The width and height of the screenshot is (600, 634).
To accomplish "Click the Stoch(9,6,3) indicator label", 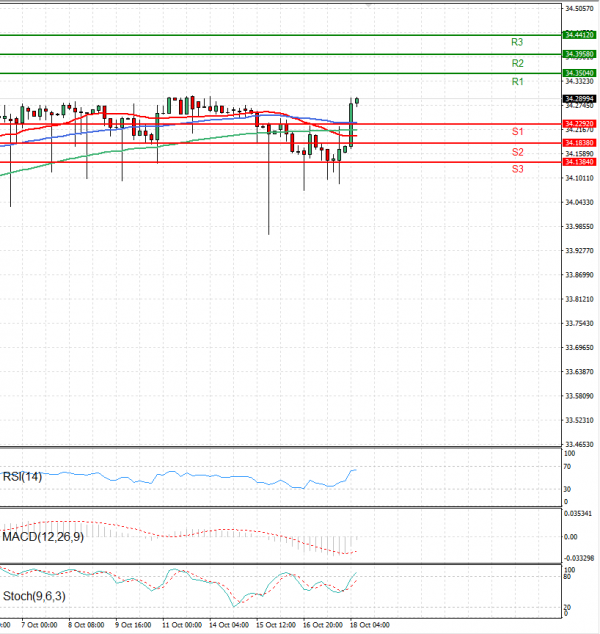I will (x=32, y=596).
